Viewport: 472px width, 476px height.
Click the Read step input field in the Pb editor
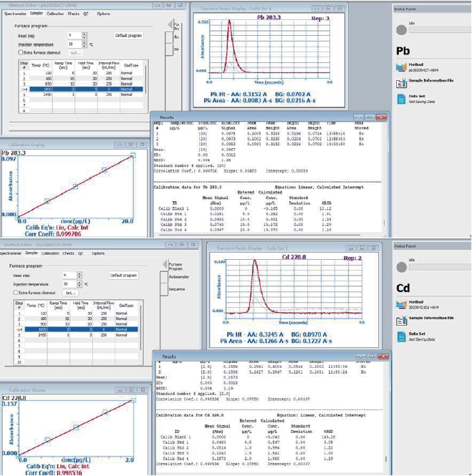point(72,34)
